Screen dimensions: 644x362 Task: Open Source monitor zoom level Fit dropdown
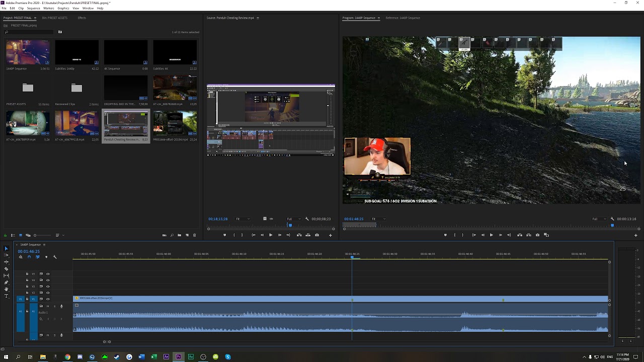[242, 219]
